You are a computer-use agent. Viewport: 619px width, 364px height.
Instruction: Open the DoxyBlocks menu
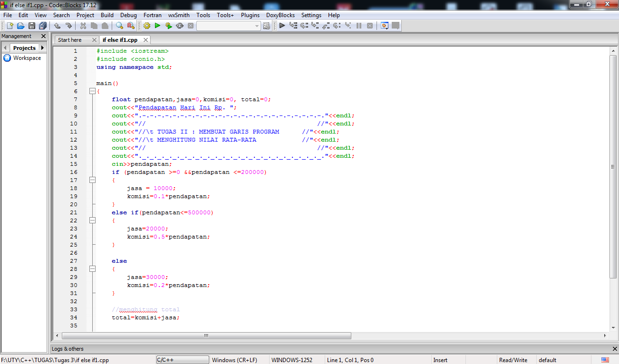tap(280, 15)
